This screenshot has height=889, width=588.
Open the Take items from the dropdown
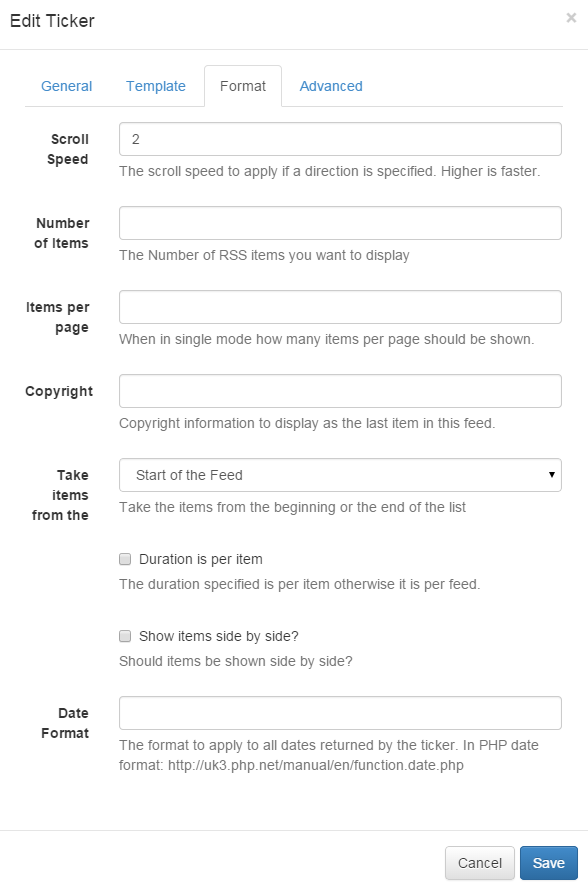point(340,475)
